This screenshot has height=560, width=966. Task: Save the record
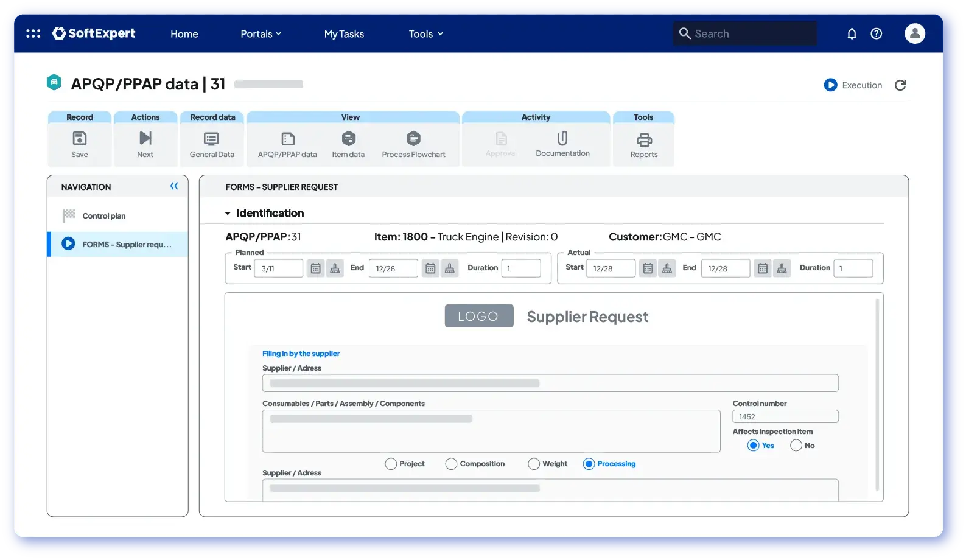(80, 144)
